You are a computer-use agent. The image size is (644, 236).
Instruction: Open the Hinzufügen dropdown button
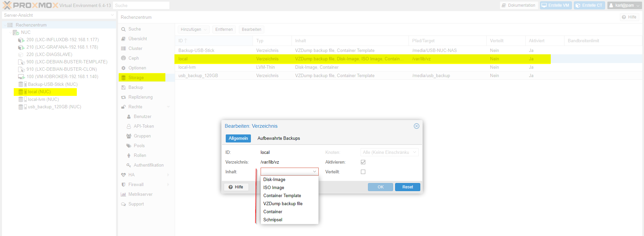click(194, 29)
